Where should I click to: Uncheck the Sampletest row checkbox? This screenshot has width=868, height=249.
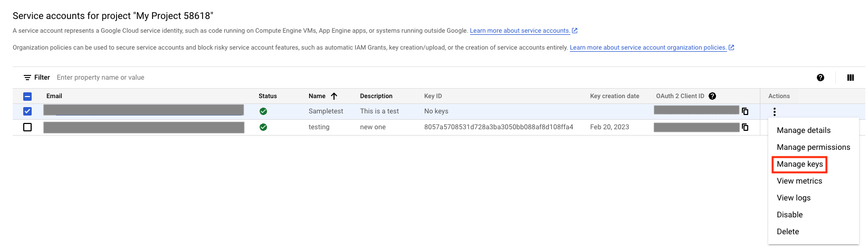point(27,111)
